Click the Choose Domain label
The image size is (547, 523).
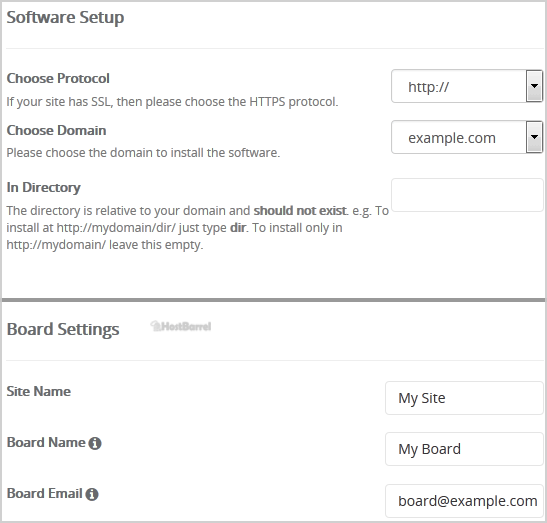(56, 130)
